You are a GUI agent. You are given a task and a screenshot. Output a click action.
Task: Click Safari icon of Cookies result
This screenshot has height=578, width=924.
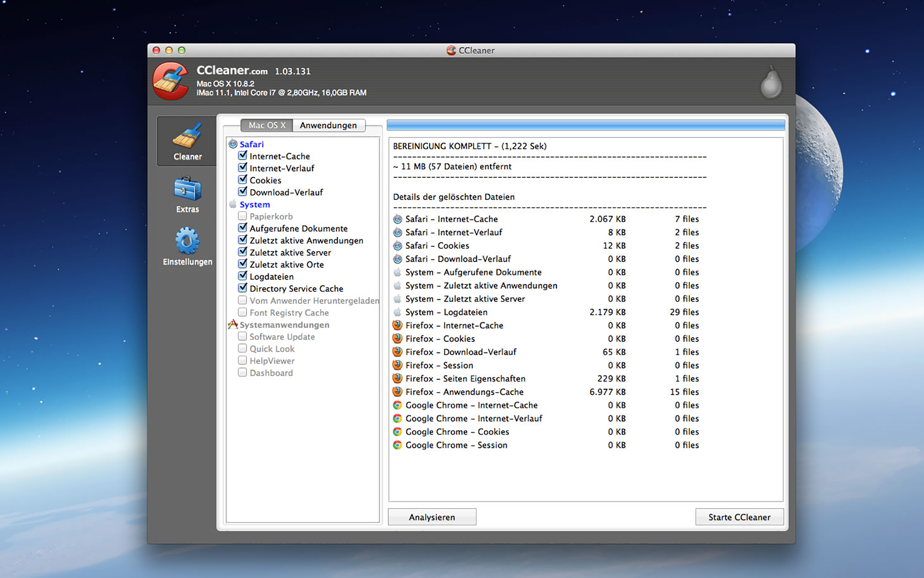(x=397, y=245)
